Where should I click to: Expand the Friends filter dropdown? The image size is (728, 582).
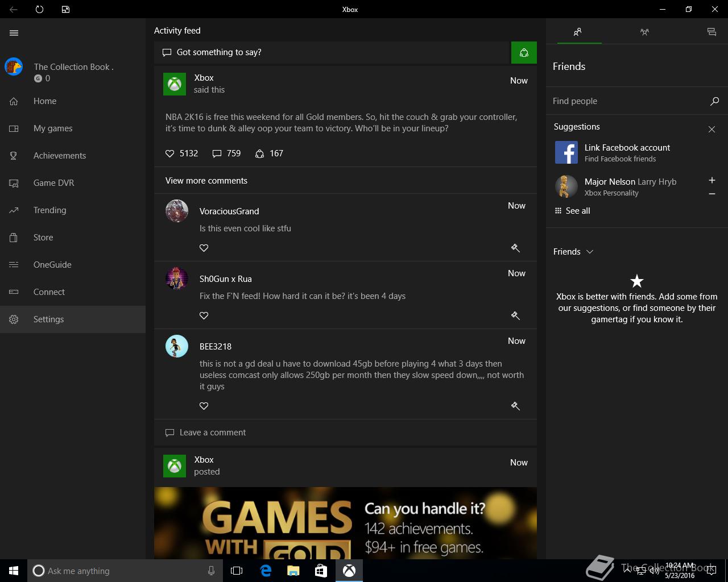coord(573,252)
